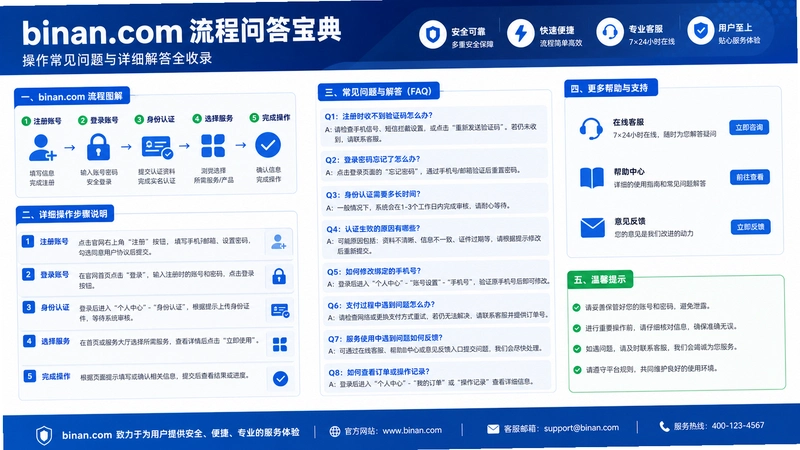Click the 浏览选择 所需服务/产品 caption

coord(213,175)
